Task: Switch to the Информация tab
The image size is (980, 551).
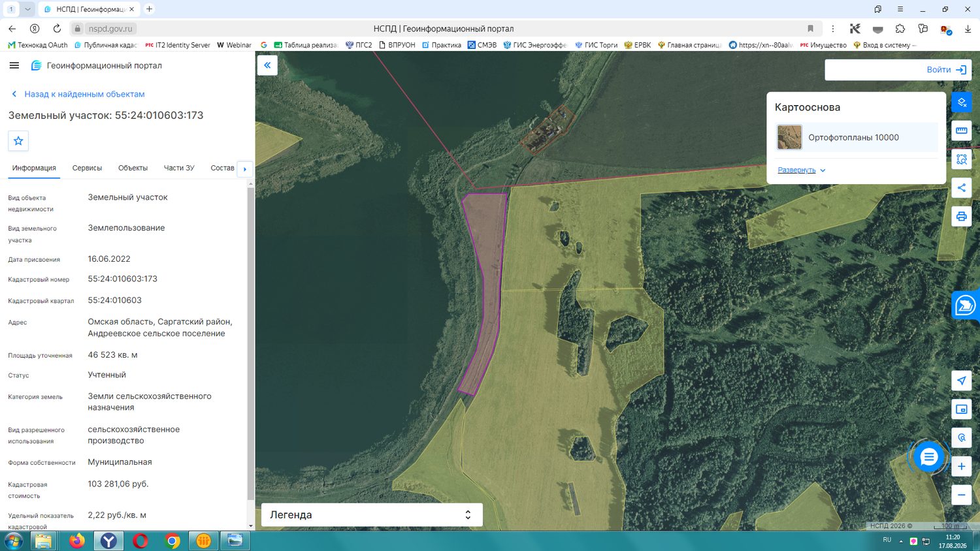Action: coord(34,168)
